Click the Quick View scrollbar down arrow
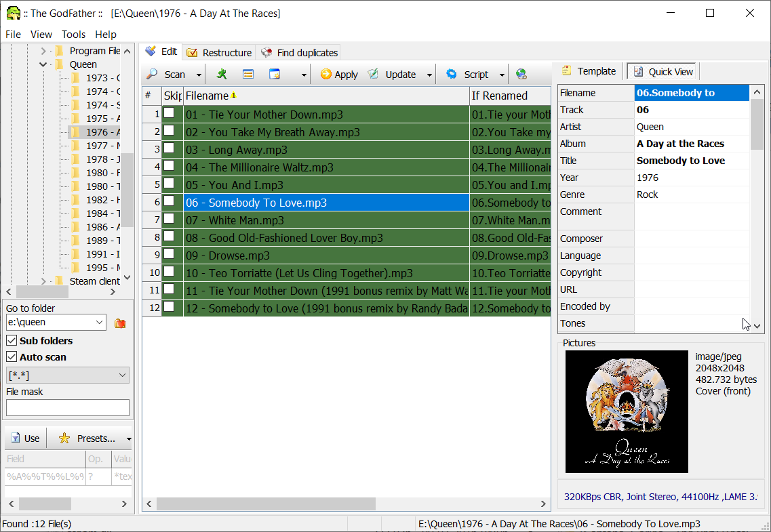The image size is (771, 532). [757, 326]
